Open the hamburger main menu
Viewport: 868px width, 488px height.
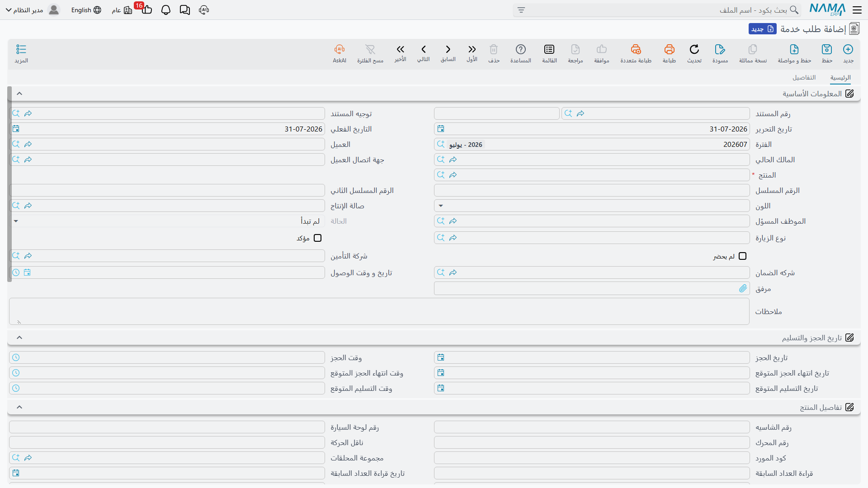click(x=857, y=10)
